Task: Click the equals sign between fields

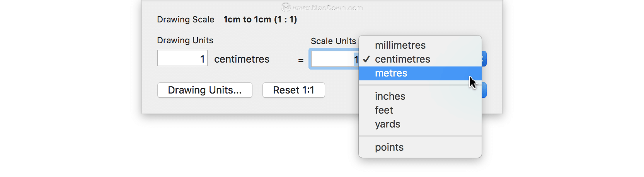Action: (301, 60)
